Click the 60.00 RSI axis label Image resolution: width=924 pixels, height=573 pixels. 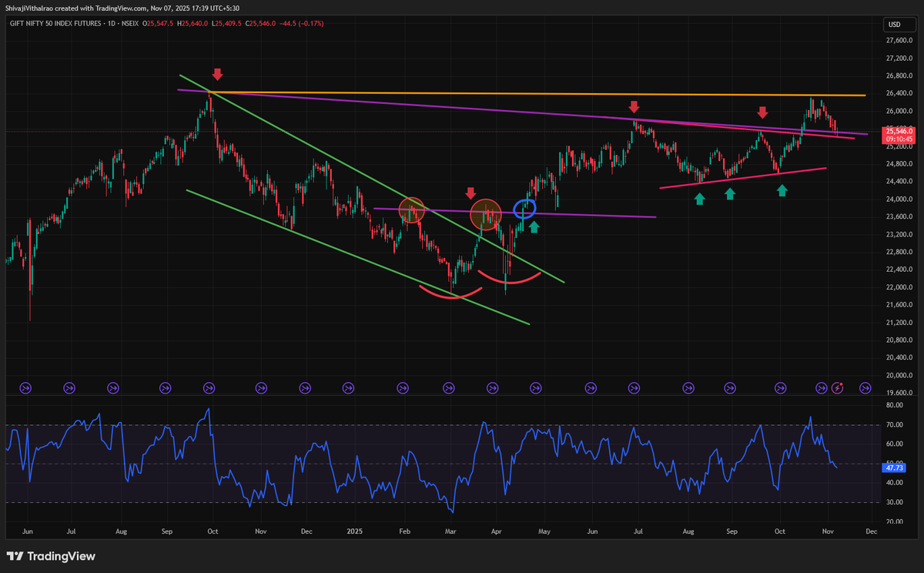(x=894, y=444)
